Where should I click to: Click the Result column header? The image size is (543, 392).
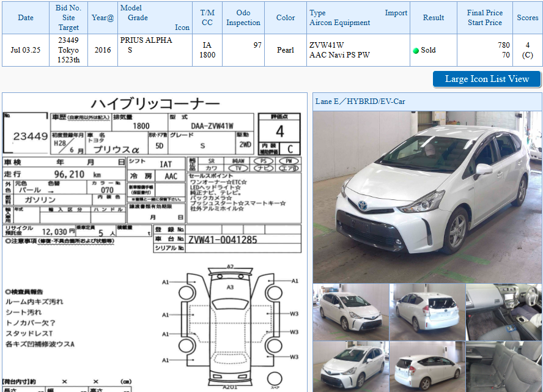[x=433, y=18]
